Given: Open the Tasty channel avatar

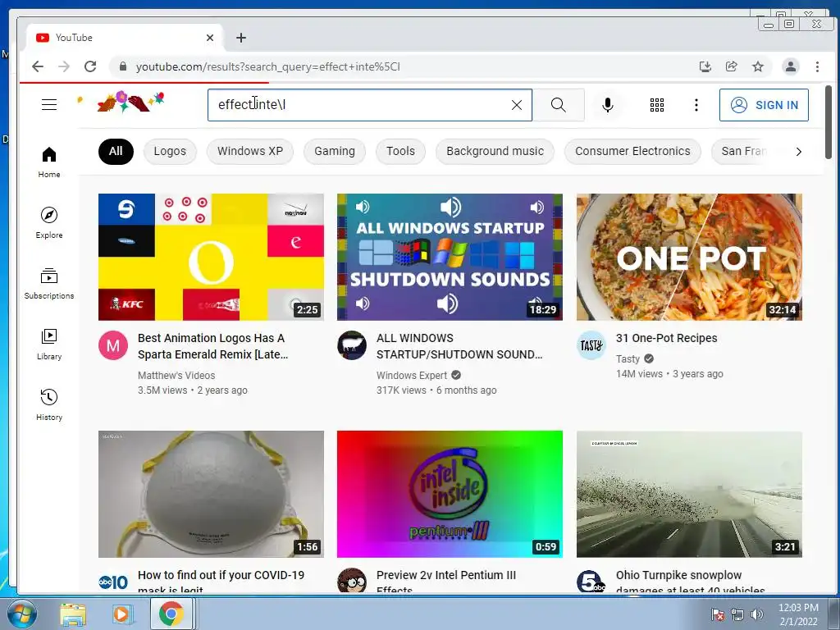Looking at the screenshot, I should click(591, 345).
